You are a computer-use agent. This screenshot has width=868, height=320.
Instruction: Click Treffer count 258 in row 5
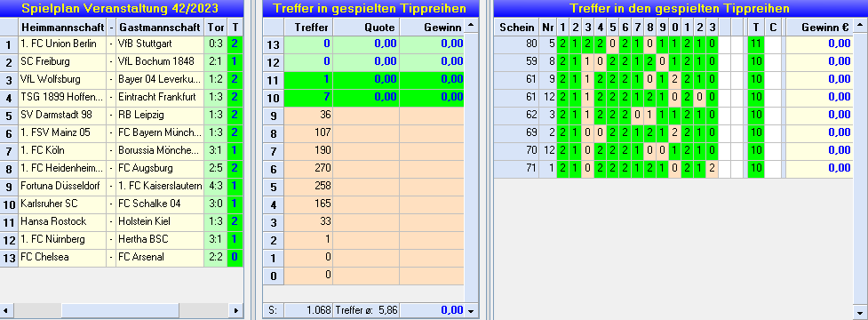(308, 186)
